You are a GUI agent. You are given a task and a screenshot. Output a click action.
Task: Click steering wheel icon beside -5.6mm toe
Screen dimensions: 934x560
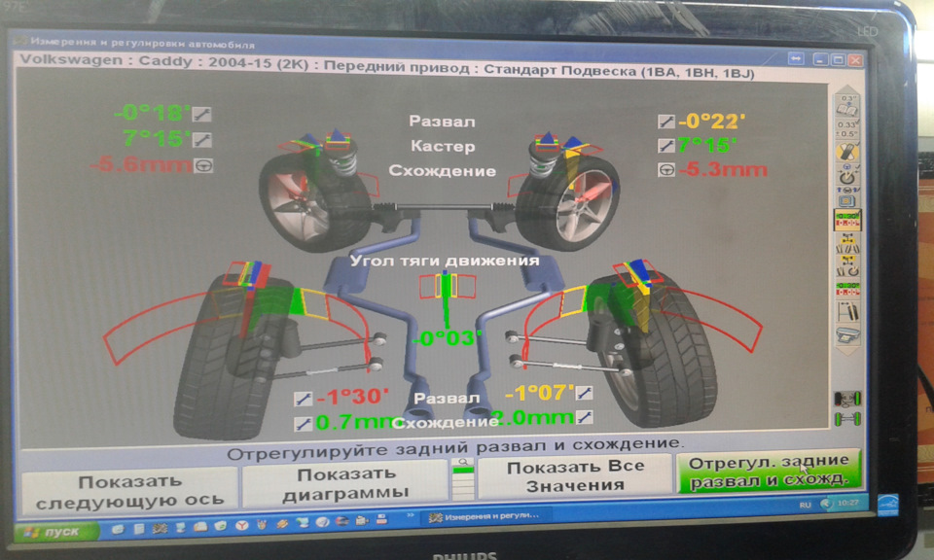coord(203,165)
